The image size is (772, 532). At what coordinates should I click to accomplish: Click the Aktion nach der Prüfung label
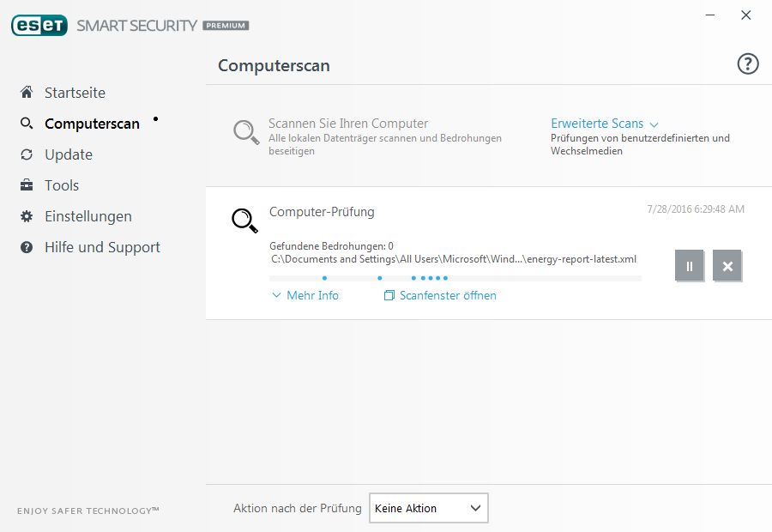click(x=298, y=508)
